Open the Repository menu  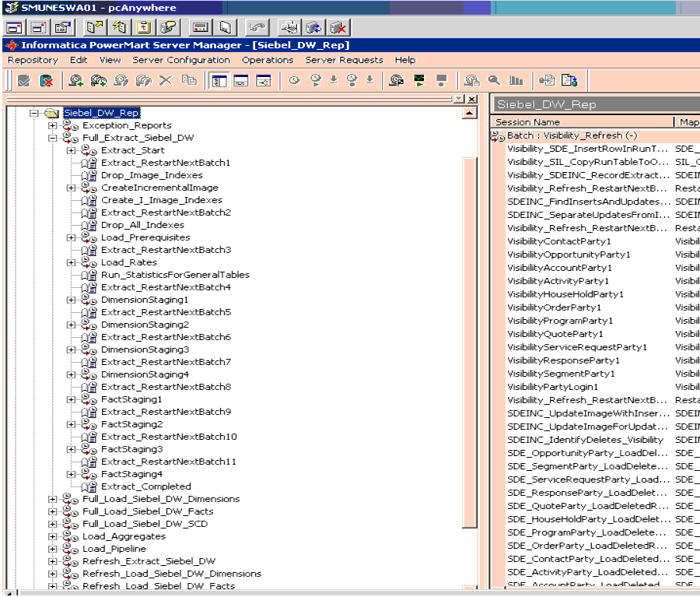tap(33, 60)
